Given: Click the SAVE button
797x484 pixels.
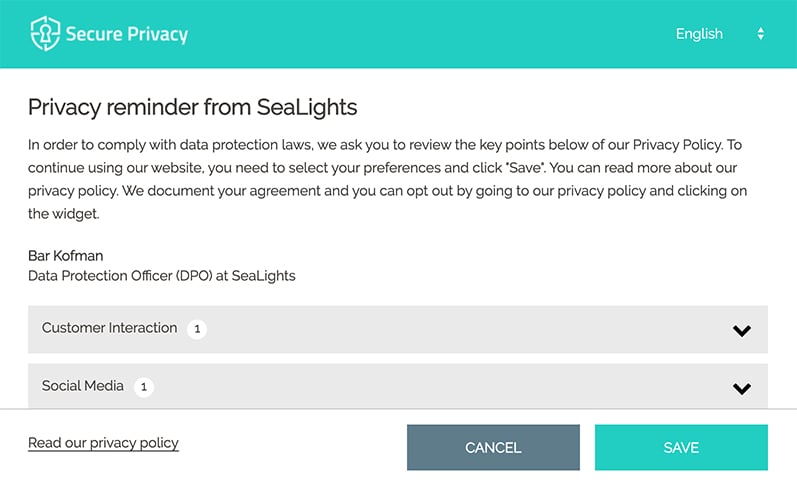Looking at the screenshot, I should coord(681,447).
